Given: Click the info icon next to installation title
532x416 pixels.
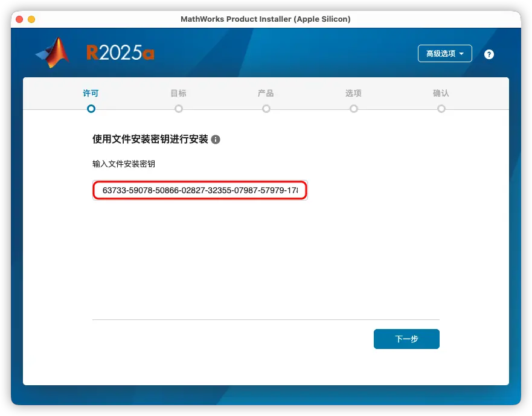Looking at the screenshot, I should (216, 139).
